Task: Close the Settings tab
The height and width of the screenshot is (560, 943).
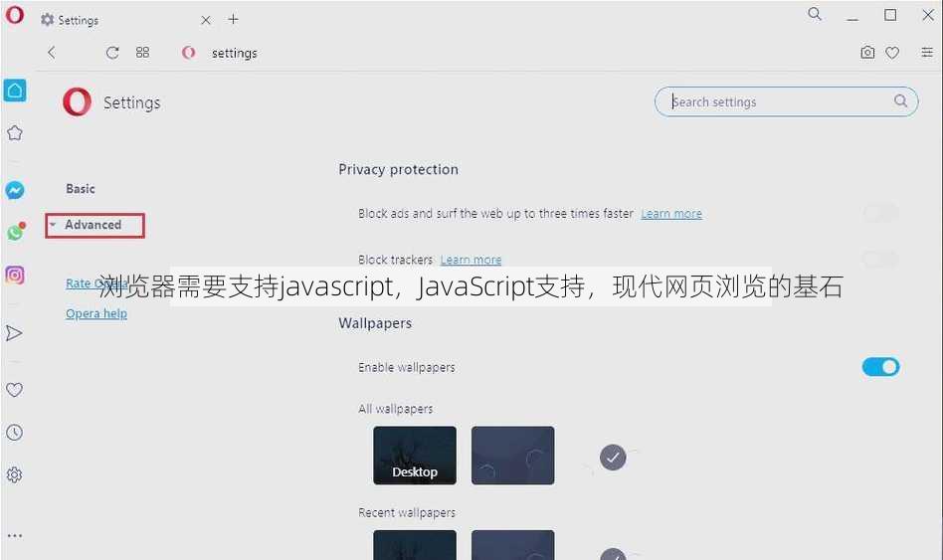Action: tap(206, 20)
